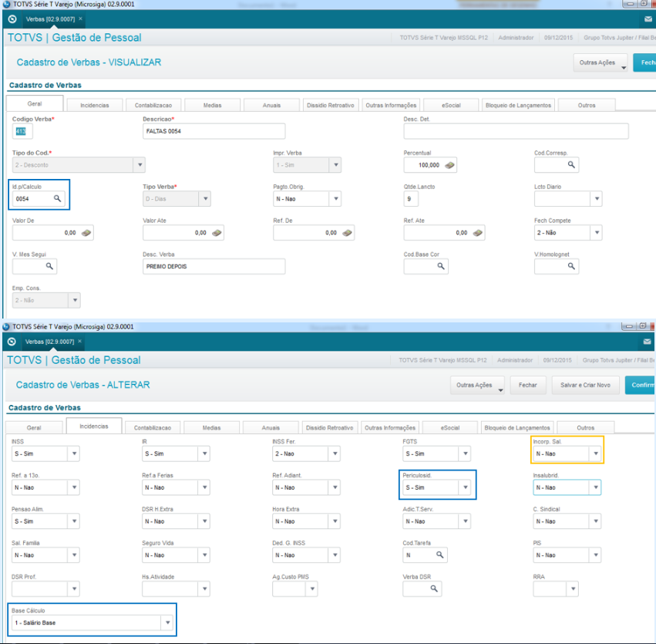Open Outros tab in lower window
The width and height of the screenshot is (656, 644).
click(585, 427)
